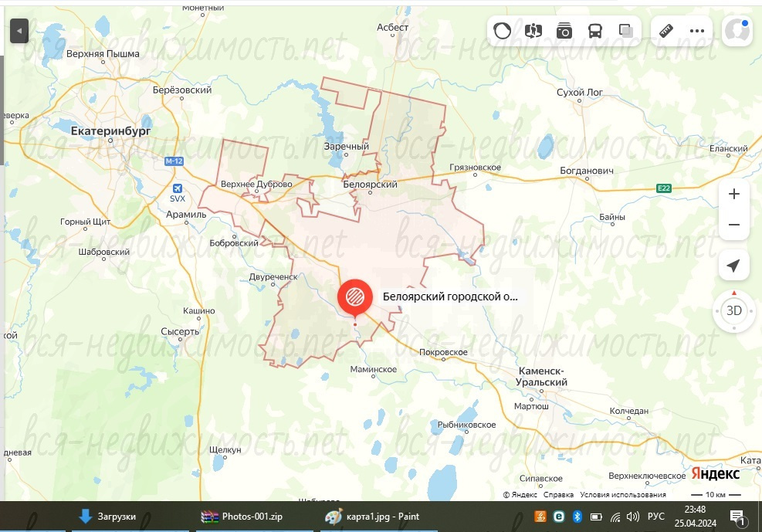Open street panoramas and photos icon

pos(564,31)
